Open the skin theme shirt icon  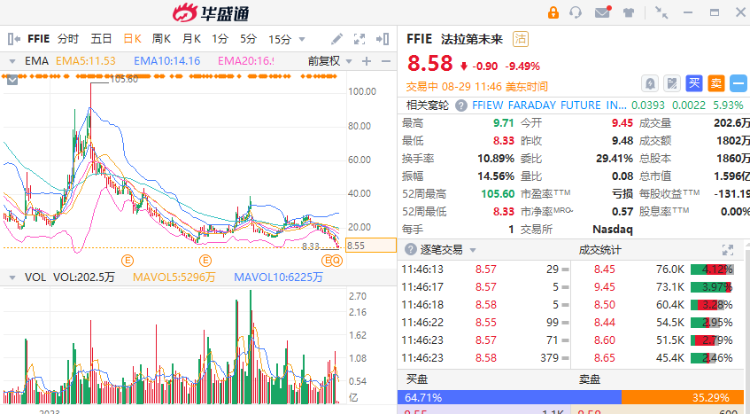point(629,13)
